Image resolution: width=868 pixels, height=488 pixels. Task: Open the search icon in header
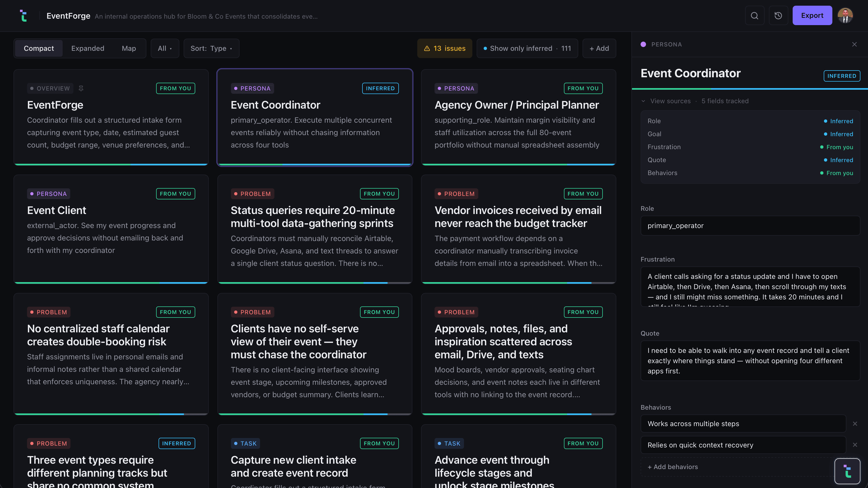(755, 15)
